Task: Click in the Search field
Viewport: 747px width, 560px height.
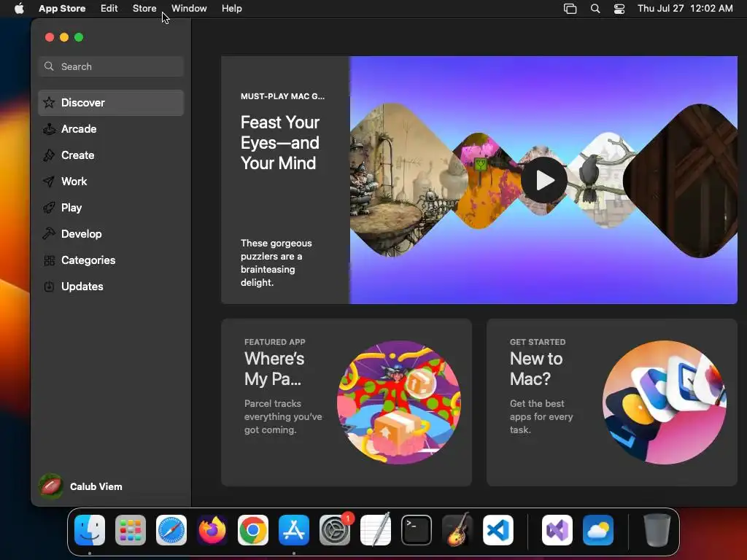Action: click(x=111, y=66)
